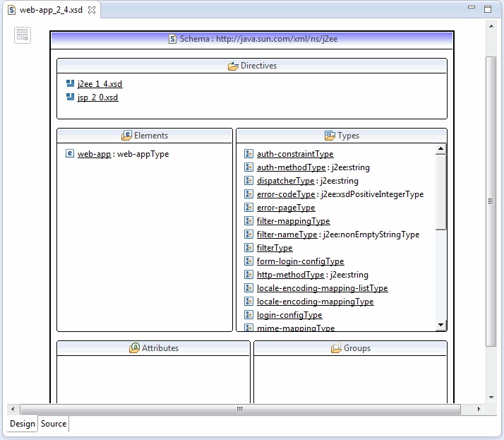Open the auth-methodType link

tap(292, 167)
